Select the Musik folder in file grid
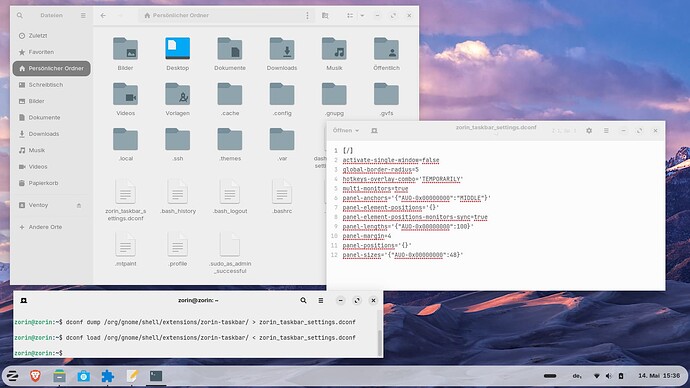This screenshot has height=388, width=690. (x=334, y=48)
